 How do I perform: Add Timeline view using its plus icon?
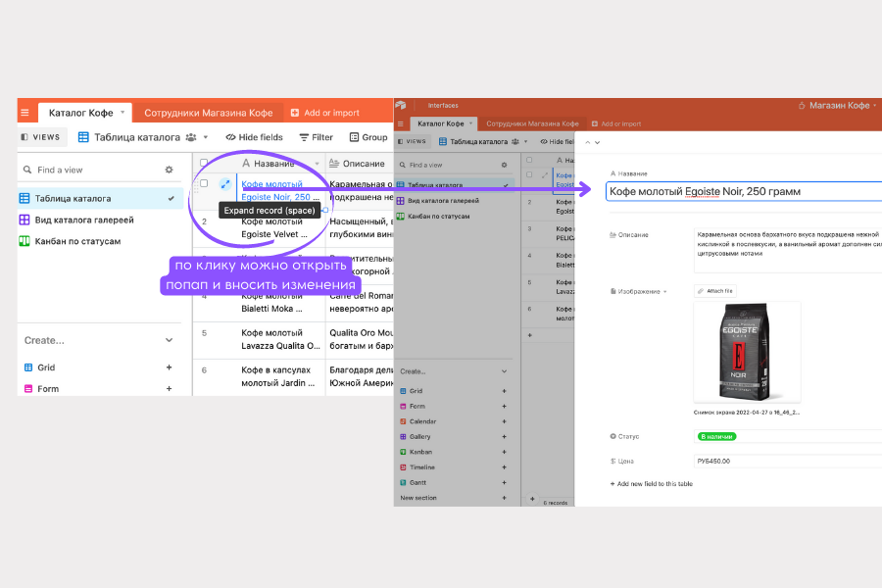504,467
